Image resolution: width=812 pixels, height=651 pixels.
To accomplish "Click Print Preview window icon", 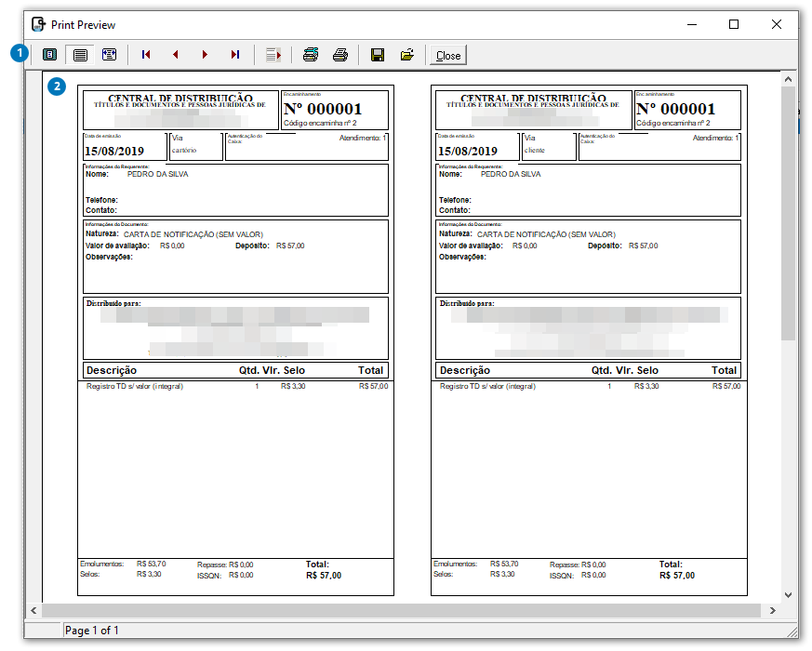I will pyautogui.click(x=39, y=24).
